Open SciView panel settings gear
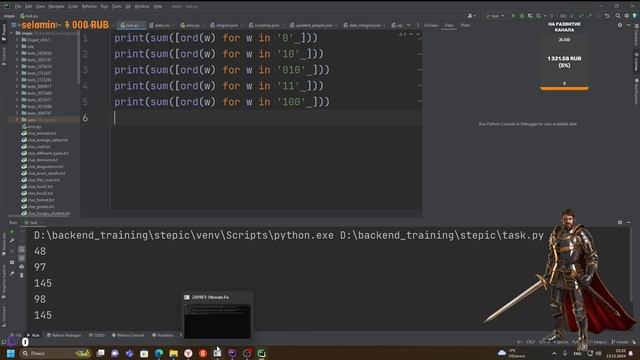The height and width of the screenshot is (360, 640). coord(620,25)
